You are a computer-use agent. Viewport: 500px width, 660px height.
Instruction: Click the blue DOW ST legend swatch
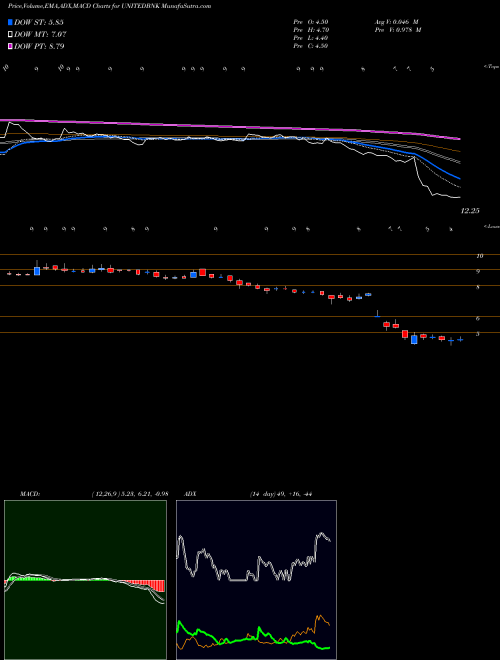point(10,22)
